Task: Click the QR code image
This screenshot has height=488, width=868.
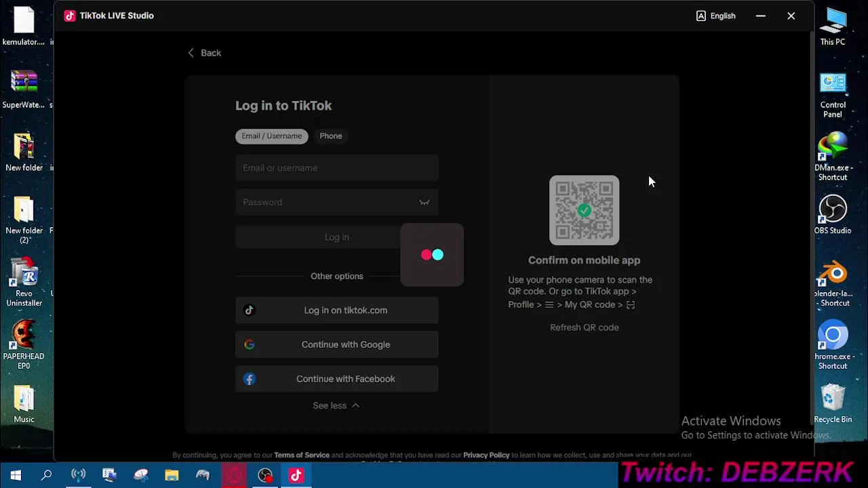Action: point(584,210)
